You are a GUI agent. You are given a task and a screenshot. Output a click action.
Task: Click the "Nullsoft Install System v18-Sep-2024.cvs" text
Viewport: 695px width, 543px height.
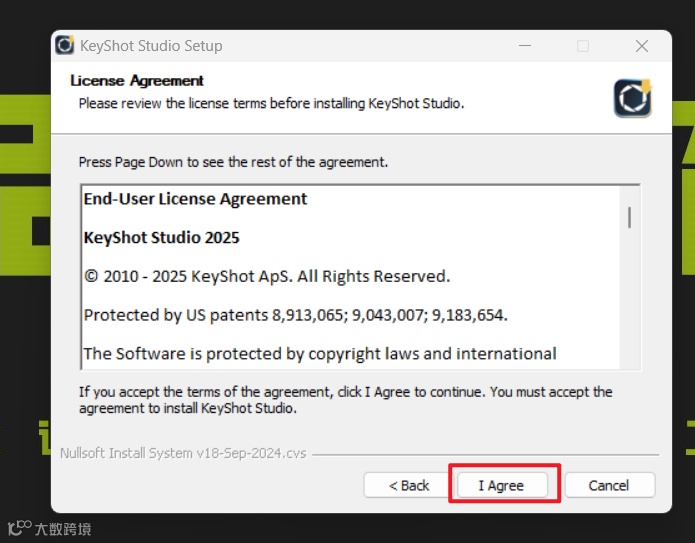(183, 453)
